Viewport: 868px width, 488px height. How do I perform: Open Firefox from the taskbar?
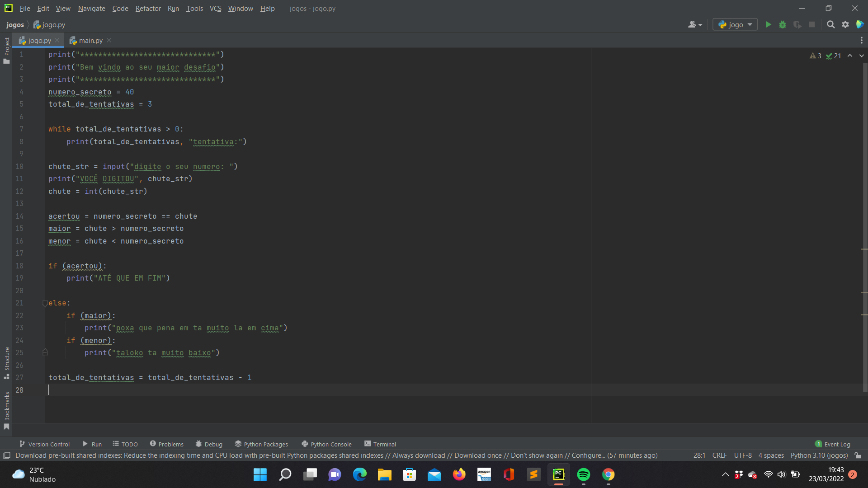coord(459,474)
